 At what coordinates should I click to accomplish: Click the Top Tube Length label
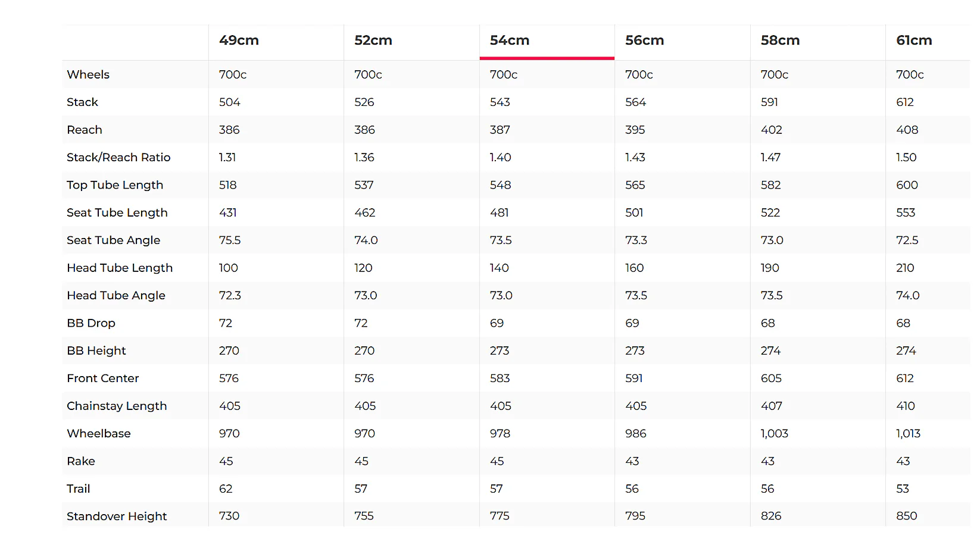click(x=115, y=185)
